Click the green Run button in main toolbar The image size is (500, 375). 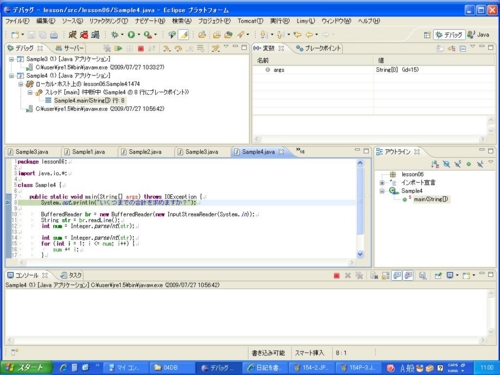[x=131, y=35]
